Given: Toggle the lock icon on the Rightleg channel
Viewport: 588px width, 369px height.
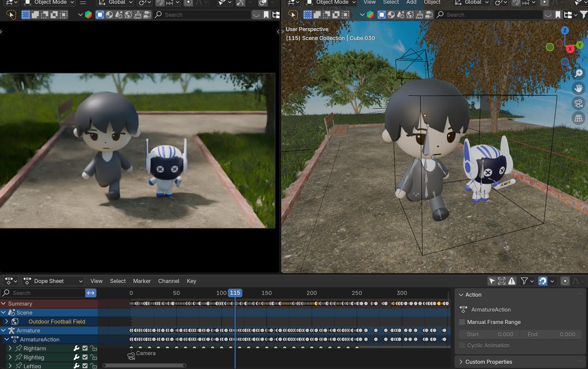Looking at the screenshot, I should (x=94, y=357).
